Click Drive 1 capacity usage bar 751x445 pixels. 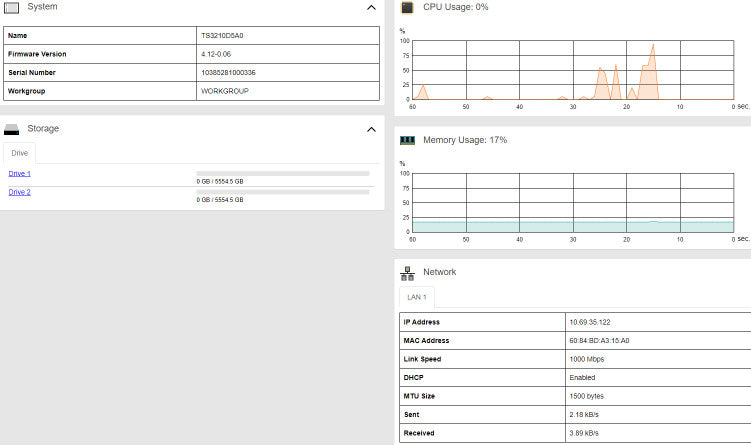click(283, 173)
